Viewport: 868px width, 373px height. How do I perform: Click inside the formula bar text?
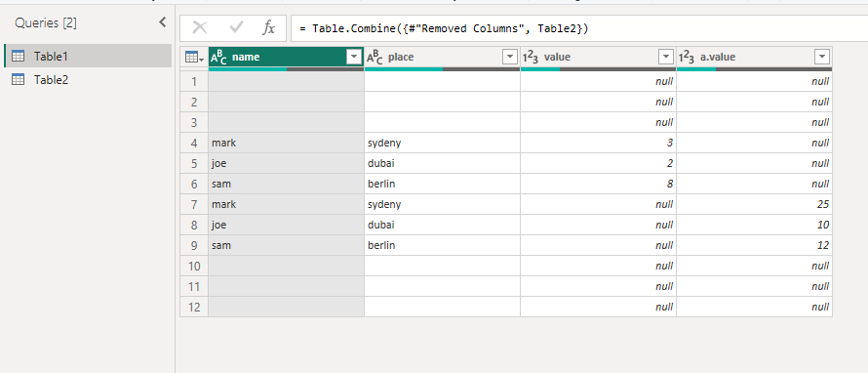pos(444,28)
